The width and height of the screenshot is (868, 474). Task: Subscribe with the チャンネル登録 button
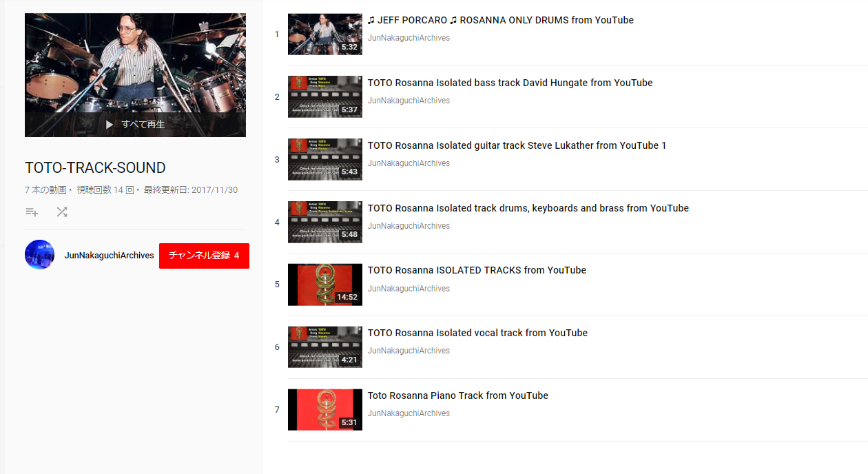point(204,256)
